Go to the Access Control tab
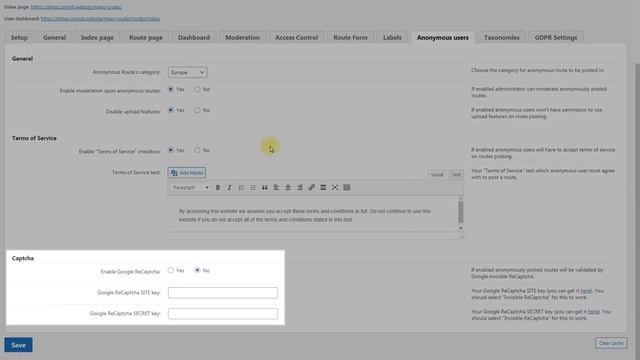Image resolution: width=640 pixels, height=360 pixels. pyautogui.click(x=296, y=37)
